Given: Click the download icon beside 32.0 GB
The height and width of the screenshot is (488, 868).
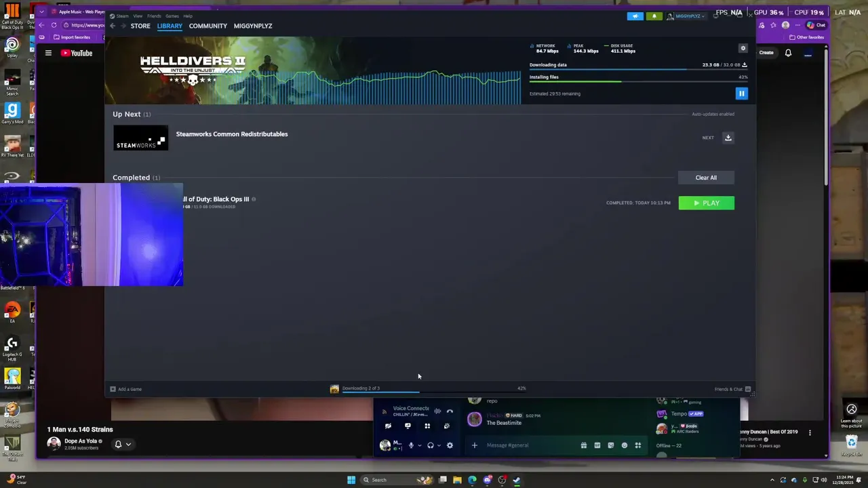Looking at the screenshot, I should click(745, 65).
